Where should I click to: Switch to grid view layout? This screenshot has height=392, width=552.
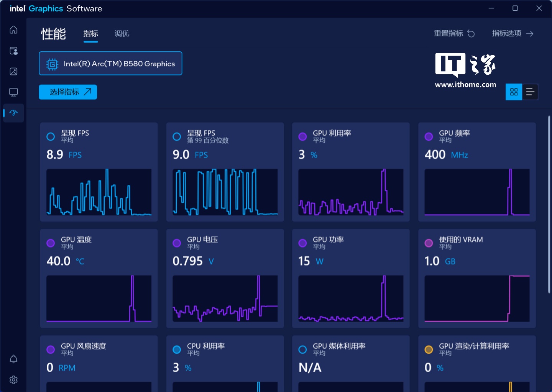[x=514, y=92]
